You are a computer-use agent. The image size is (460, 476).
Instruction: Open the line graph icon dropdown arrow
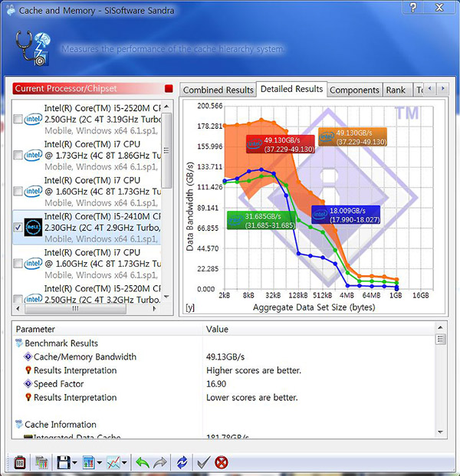tap(124, 463)
